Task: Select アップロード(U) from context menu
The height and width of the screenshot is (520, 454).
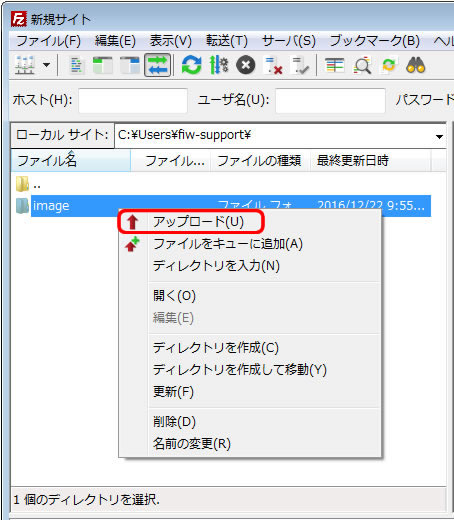Action: pyautogui.click(x=198, y=222)
